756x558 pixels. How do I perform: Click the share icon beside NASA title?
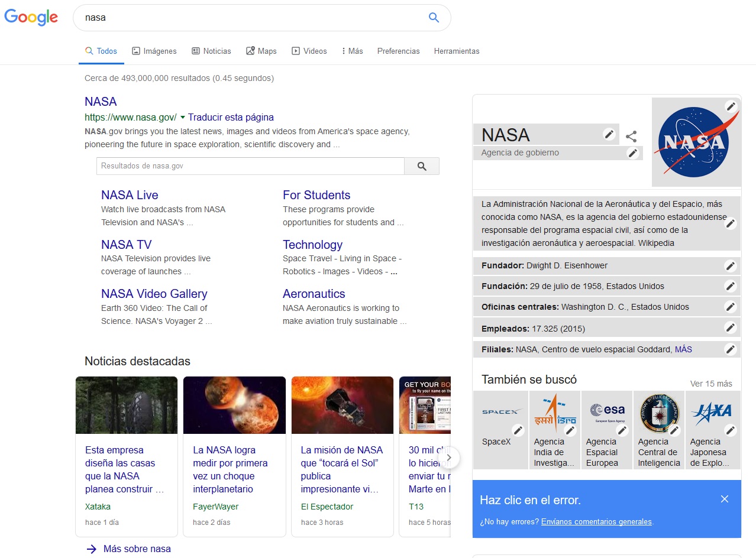coord(631,137)
